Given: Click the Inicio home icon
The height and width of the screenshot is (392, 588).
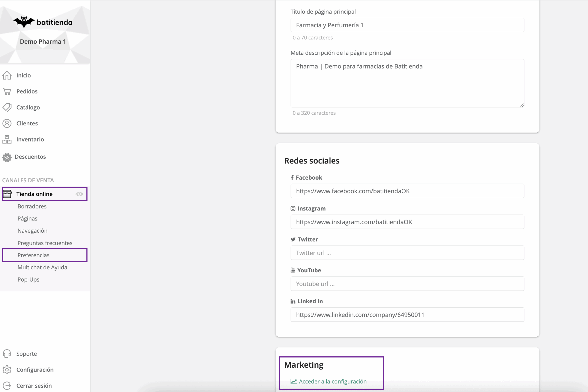Looking at the screenshot, I should coord(7,75).
